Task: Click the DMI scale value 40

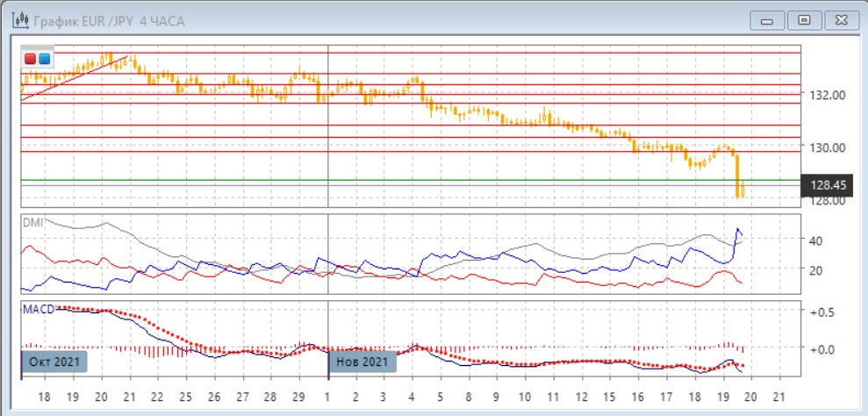Action: point(815,240)
